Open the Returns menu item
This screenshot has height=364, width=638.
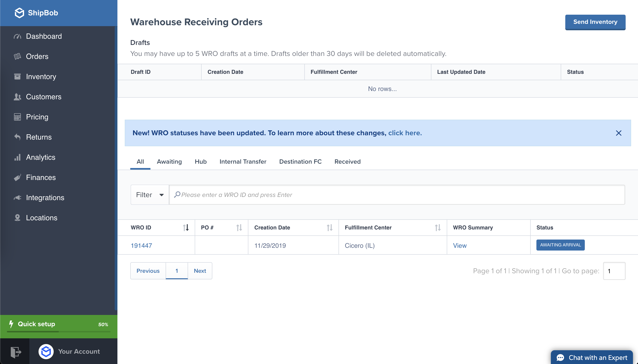[39, 137]
